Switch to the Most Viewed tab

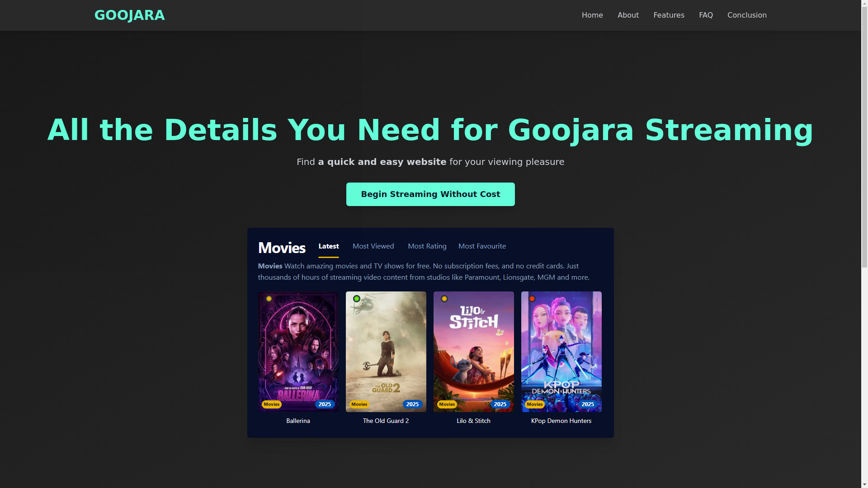pyautogui.click(x=373, y=246)
